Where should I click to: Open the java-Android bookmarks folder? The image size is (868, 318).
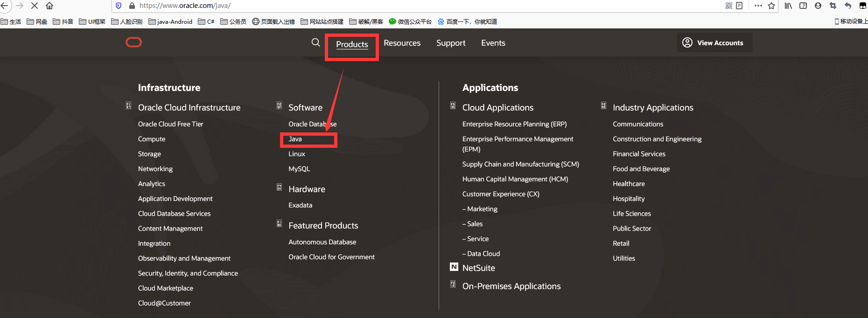pos(170,21)
